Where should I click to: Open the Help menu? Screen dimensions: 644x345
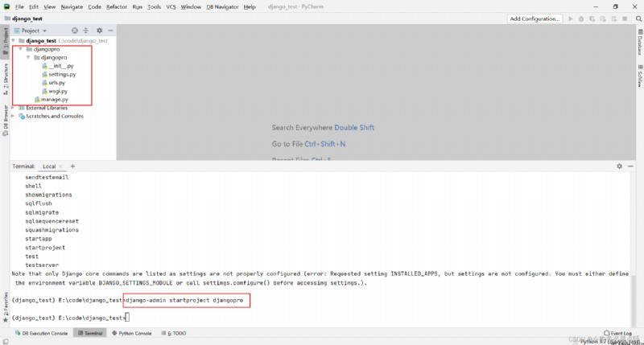[250, 7]
